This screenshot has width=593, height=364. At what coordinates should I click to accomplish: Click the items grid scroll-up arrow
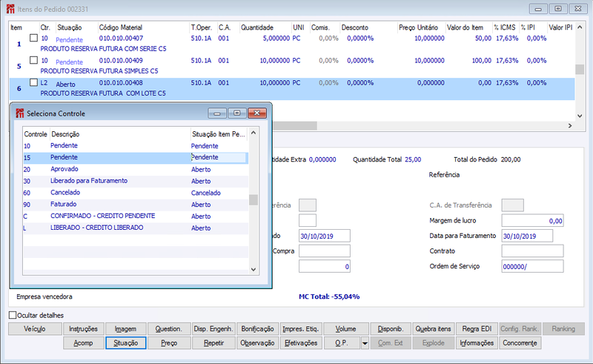click(580, 27)
